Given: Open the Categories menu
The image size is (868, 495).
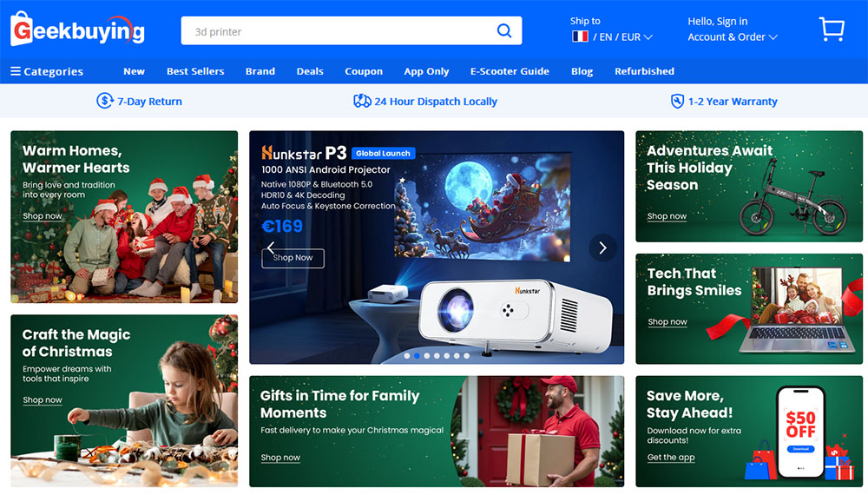Looking at the screenshot, I should pos(47,71).
